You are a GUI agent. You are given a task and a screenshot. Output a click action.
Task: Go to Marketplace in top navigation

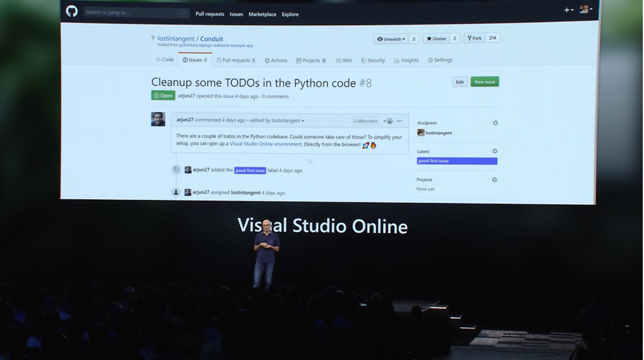click(262, 14)
